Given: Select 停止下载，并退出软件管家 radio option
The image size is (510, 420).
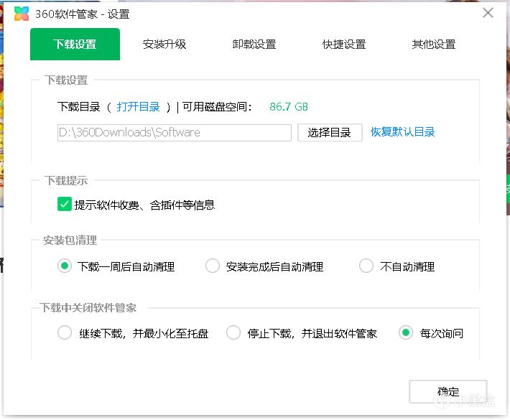Looking at the screenshot, I should click(x=233, y=333).
